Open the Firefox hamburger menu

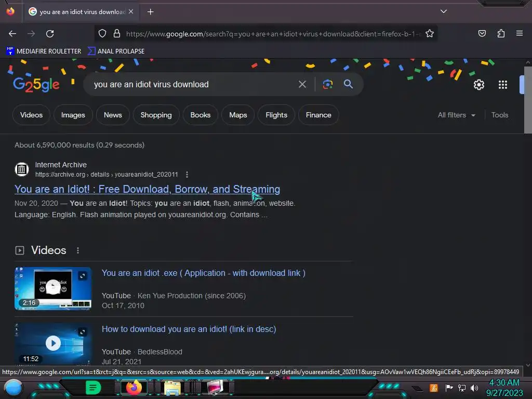519,33
